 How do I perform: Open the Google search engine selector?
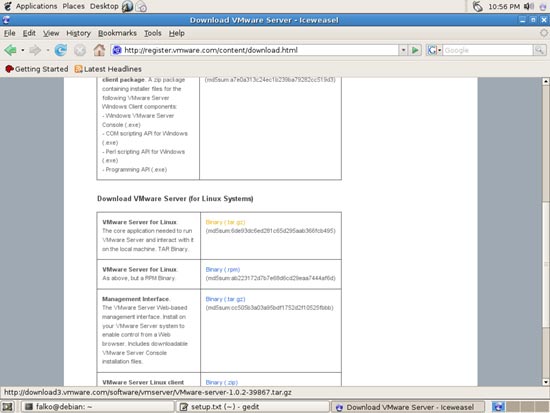[434, 50]
